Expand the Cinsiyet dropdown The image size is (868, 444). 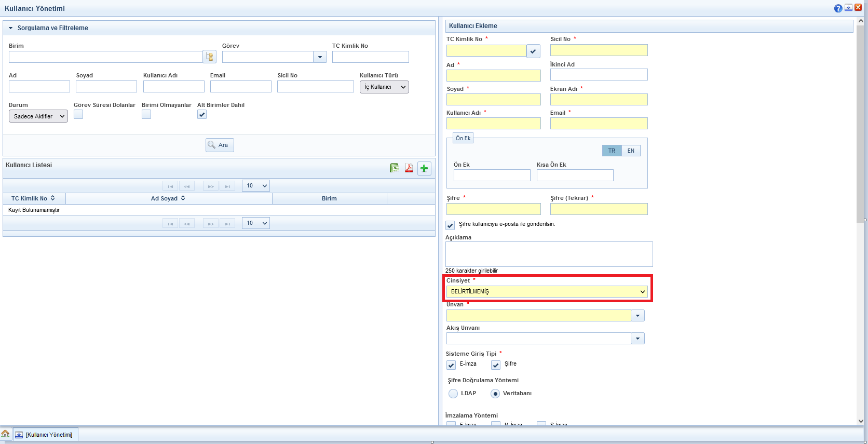click(547, 292)
